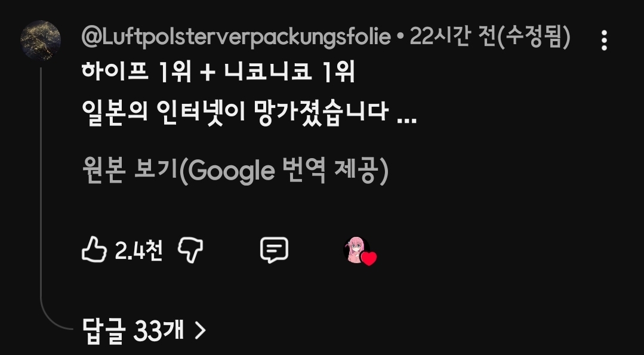Dislike the comment with thumbs-down icon
Viewport: 644px width, 355px height.
[x=190, y=251]
